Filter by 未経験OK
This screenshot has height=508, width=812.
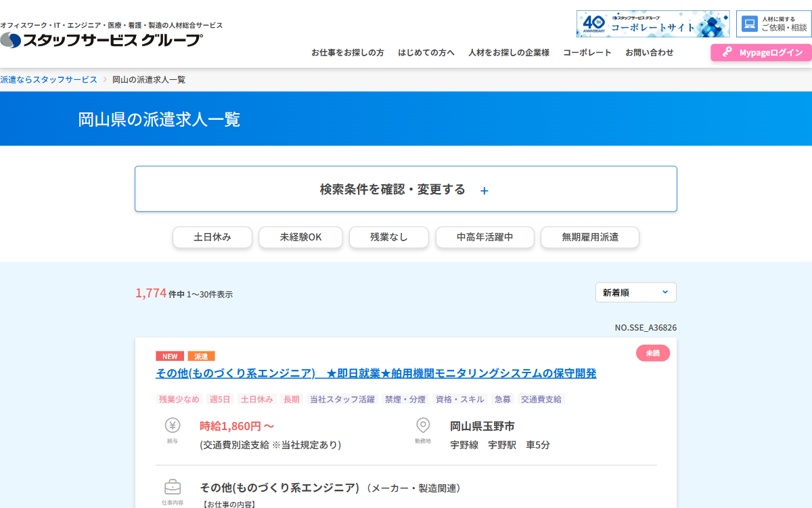(300, 237)
